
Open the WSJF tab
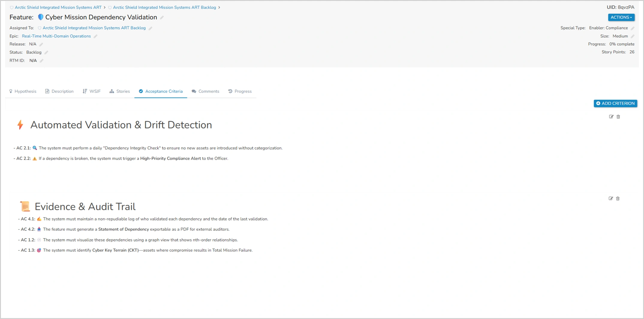pos(92,91)
